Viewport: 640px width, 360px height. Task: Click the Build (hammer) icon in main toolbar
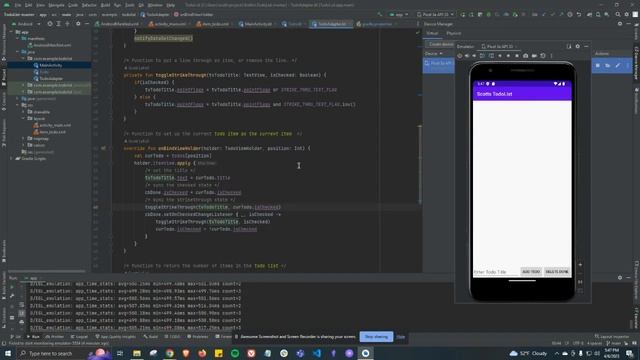[x=380, y=14]
